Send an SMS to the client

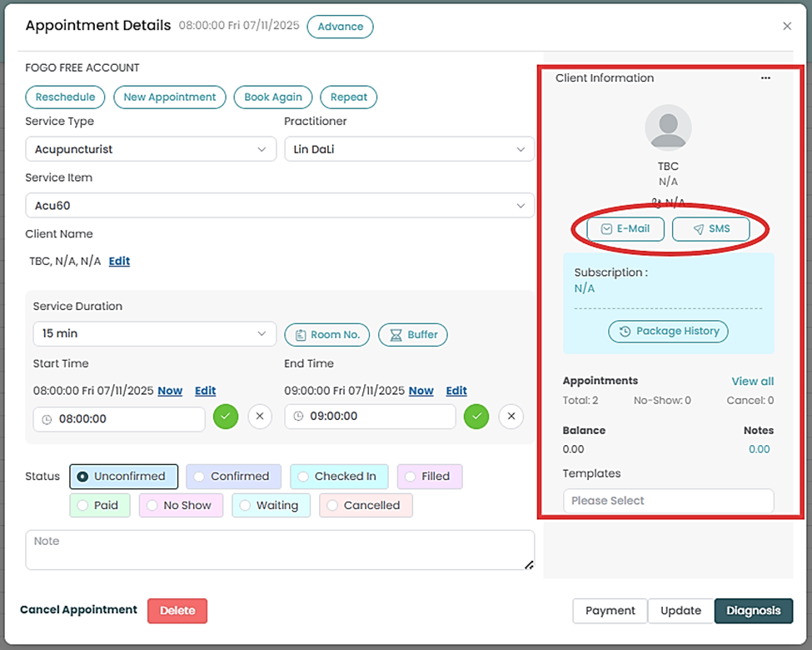tap(710, 229)
